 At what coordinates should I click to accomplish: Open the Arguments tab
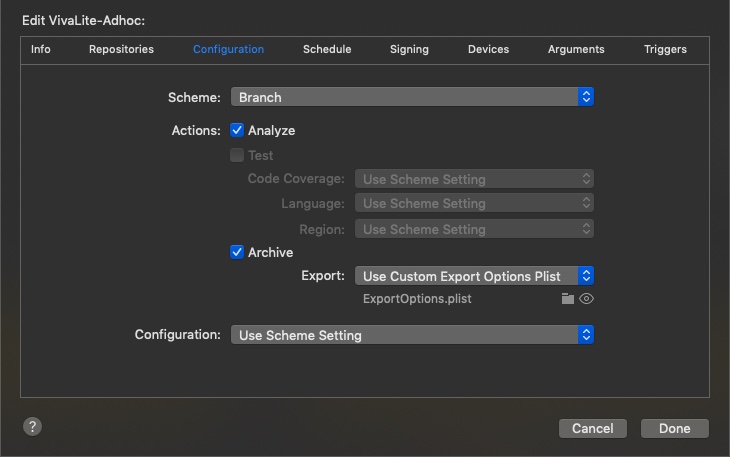pos(576,49)
